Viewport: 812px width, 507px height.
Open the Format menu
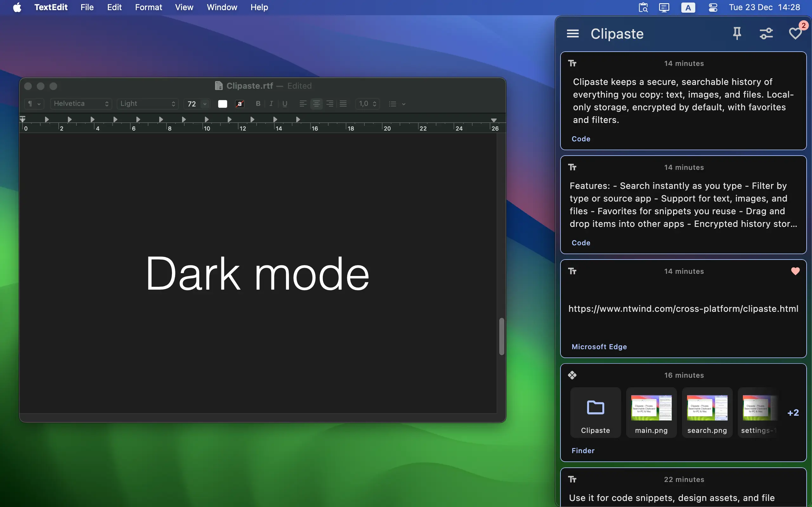[x=148, y=7]
